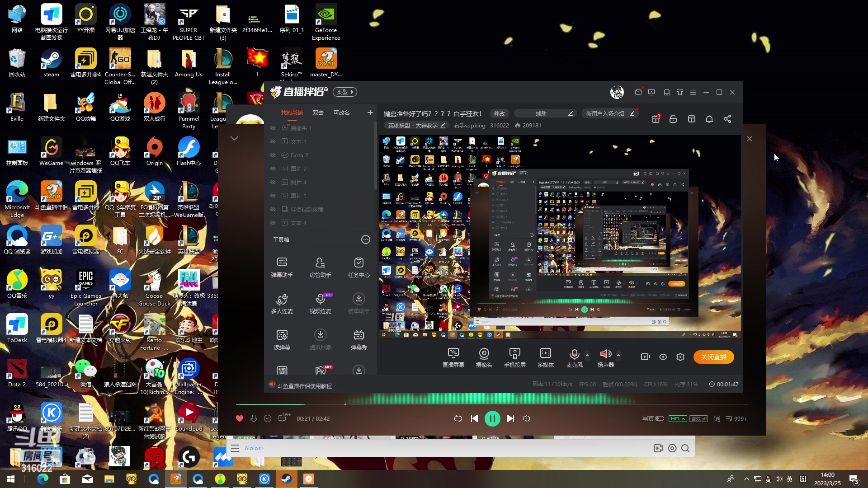Download the current song in music player
The height and width of the screenshot is (488, 868).
254,418
